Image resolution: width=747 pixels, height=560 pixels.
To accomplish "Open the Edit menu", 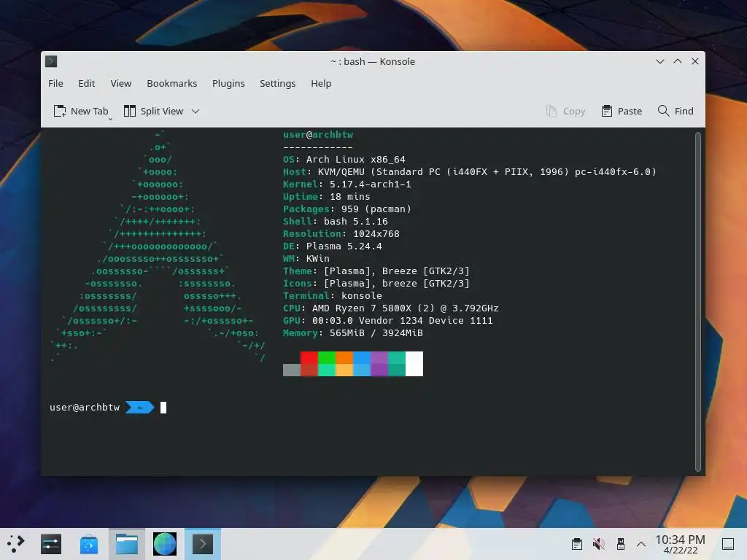I will (87, 83).
